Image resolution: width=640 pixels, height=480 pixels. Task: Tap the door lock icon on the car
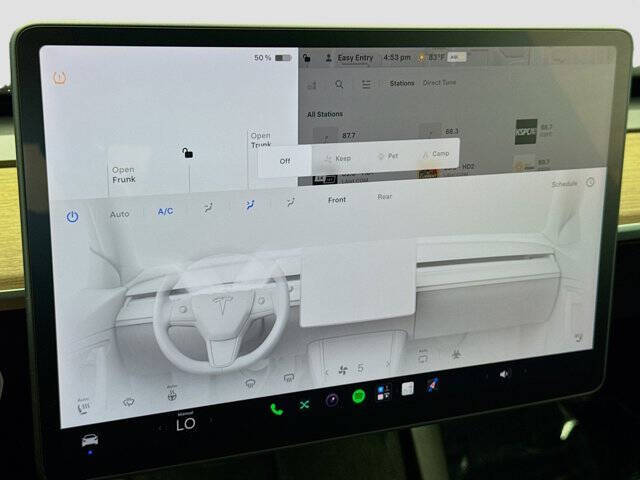[187, 153]
